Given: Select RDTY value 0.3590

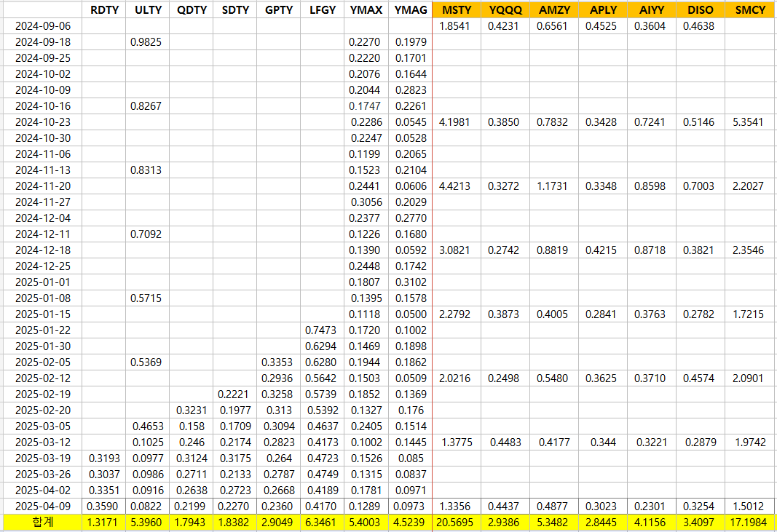Looking at the screenshot, I should (x=104, y=507).
